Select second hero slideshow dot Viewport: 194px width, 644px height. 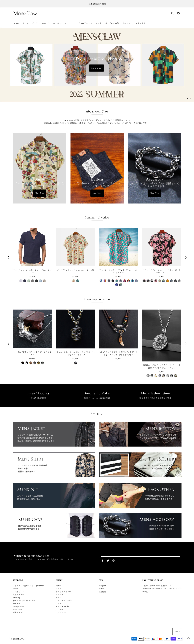click(191, 98)
